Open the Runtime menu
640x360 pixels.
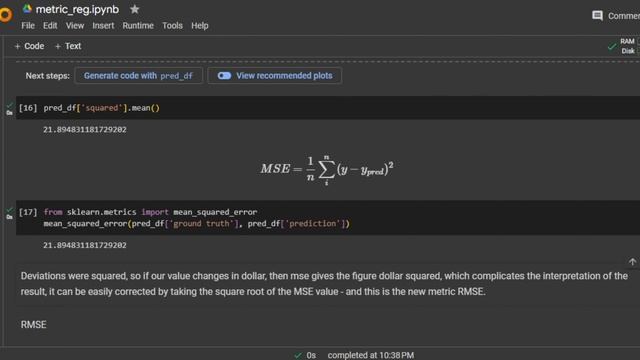(x=138, y=25)
